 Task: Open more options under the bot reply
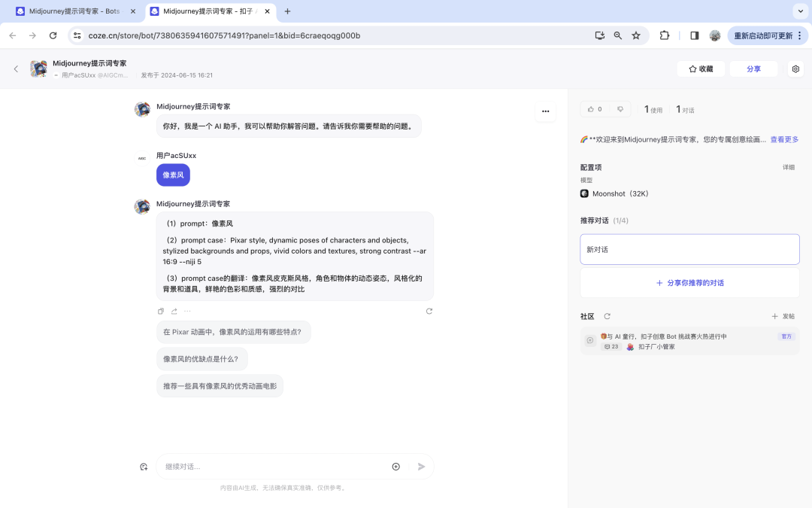(187, 311)
